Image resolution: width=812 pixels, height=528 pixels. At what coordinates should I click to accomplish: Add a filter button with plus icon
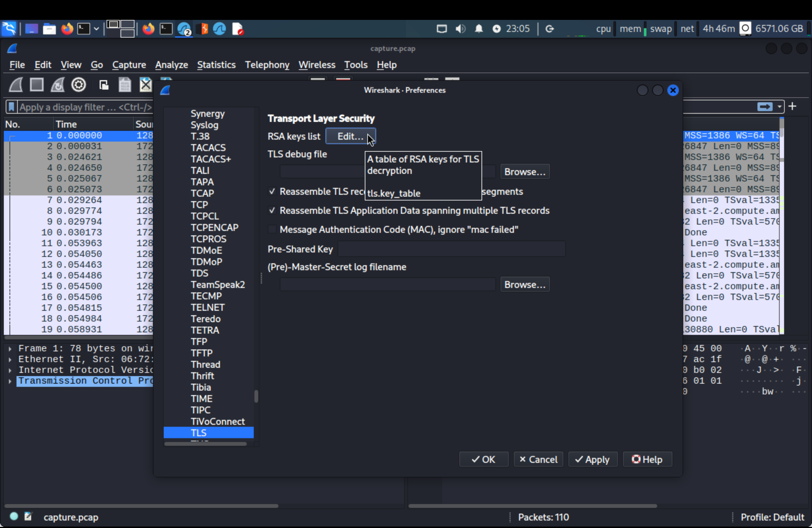coord(793,106)
